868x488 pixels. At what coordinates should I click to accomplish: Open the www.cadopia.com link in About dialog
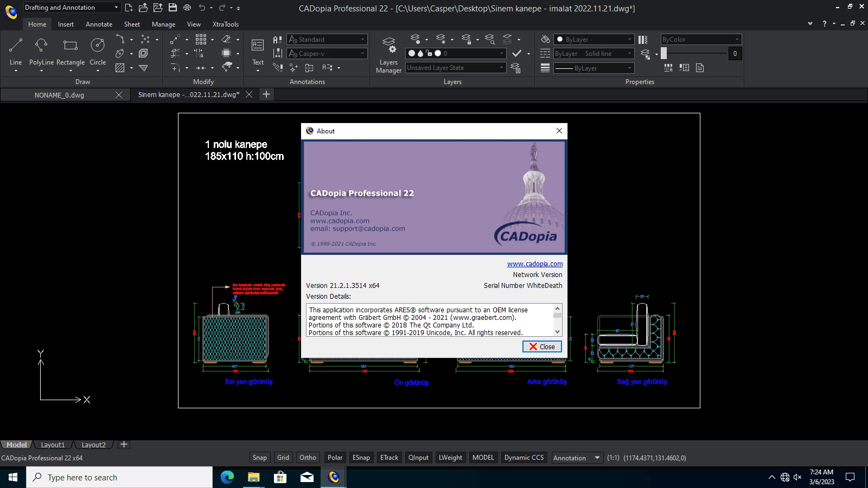(535, 264)
